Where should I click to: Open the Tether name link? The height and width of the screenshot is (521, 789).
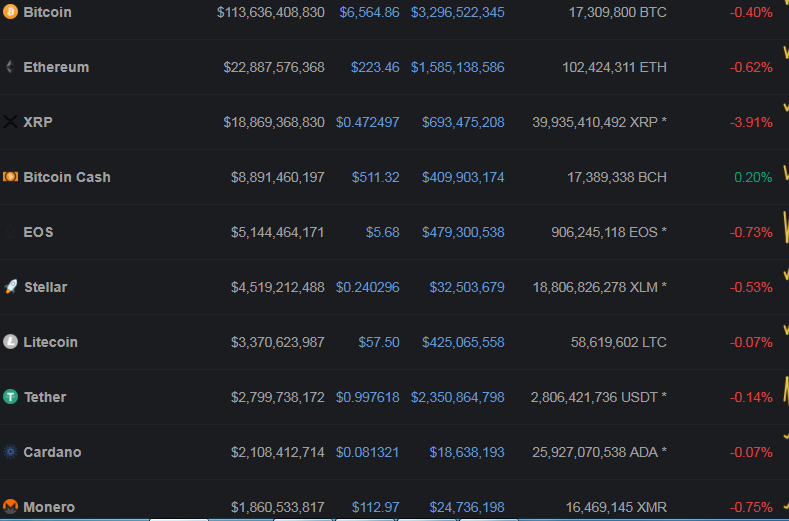pyautogui.click(x=45, y=397)
